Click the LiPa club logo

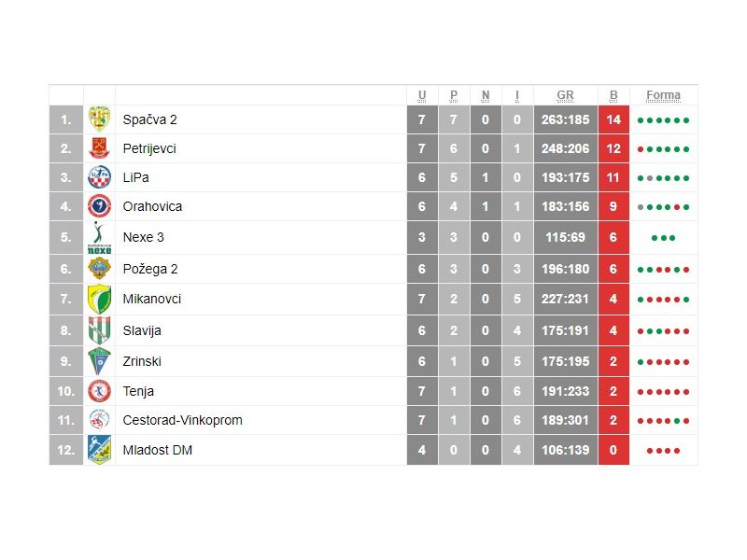(x=99, y=177)
